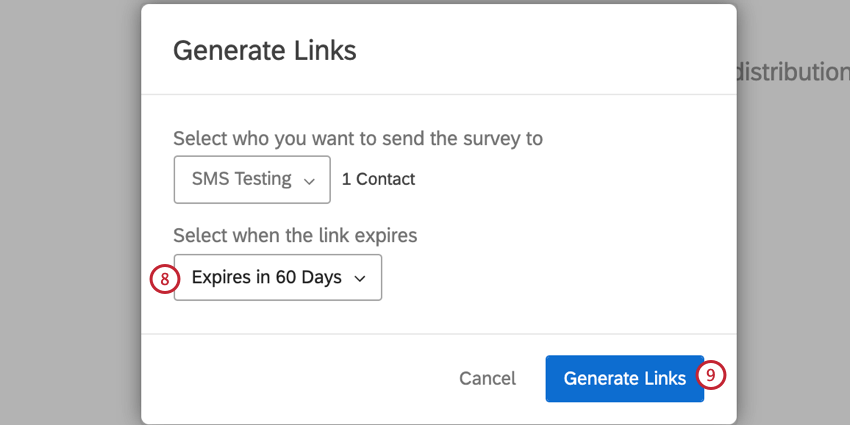
Task: Click the "Select when the link expires" label
Action: click(x=294, y=236)
